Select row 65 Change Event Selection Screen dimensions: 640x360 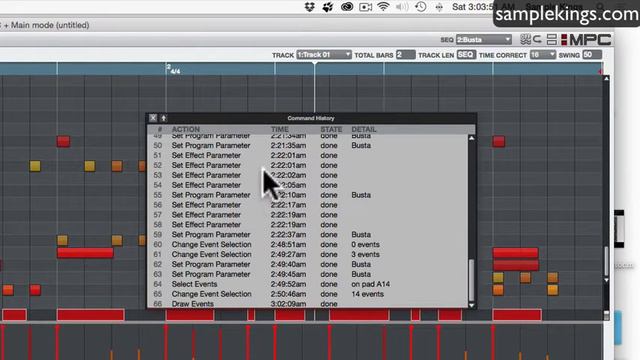coord(307,294)
